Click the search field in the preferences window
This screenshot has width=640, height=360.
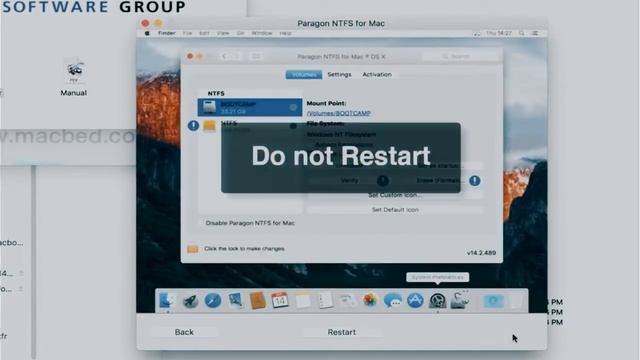point(460,56)
